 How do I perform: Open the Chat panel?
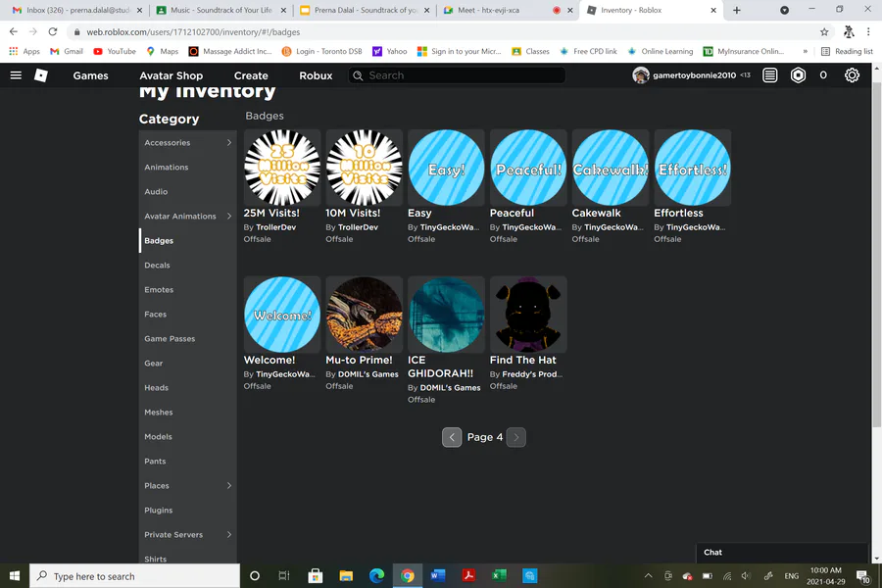pyautogui.click(x=782, y=553)
